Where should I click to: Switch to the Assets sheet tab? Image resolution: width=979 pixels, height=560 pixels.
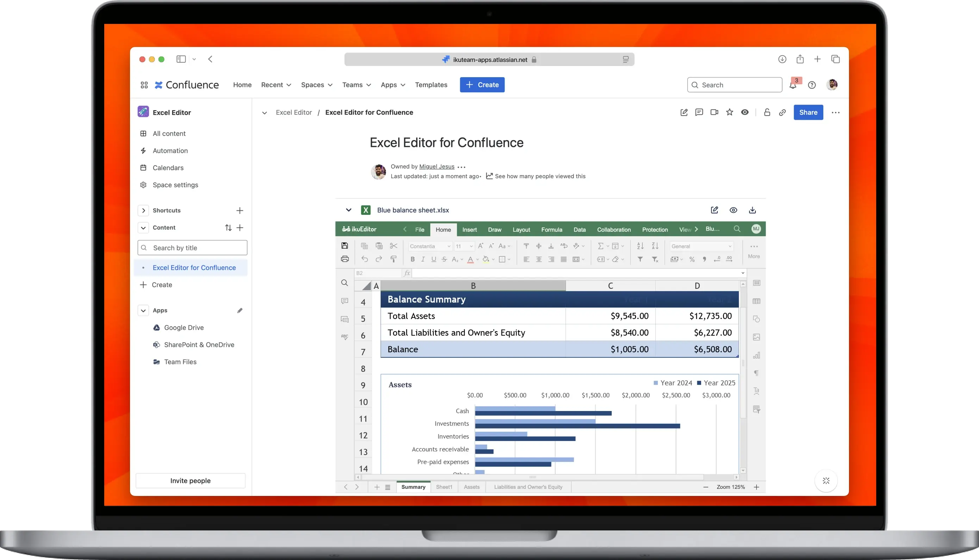click(472, 487)
